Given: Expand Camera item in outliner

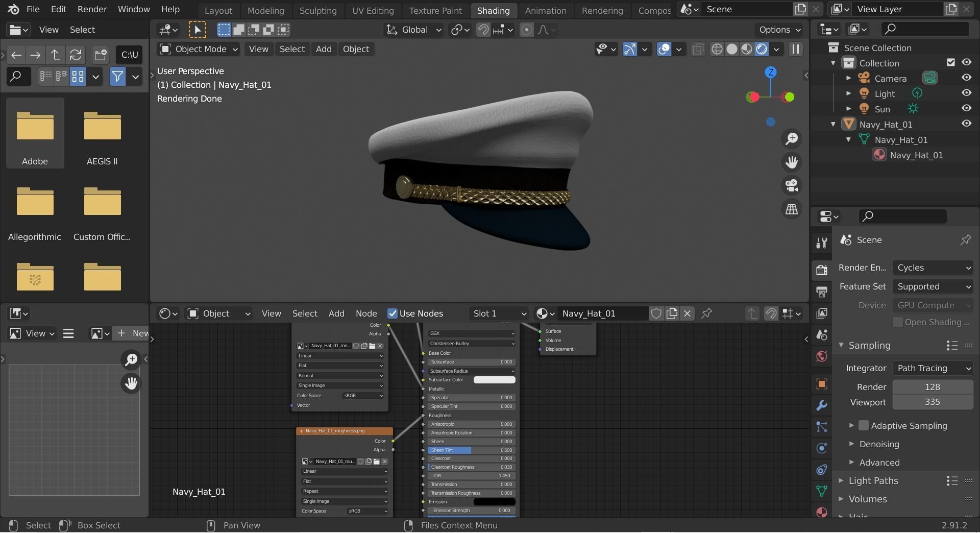Looking at the screenshot, I should [x=848, y=78].
